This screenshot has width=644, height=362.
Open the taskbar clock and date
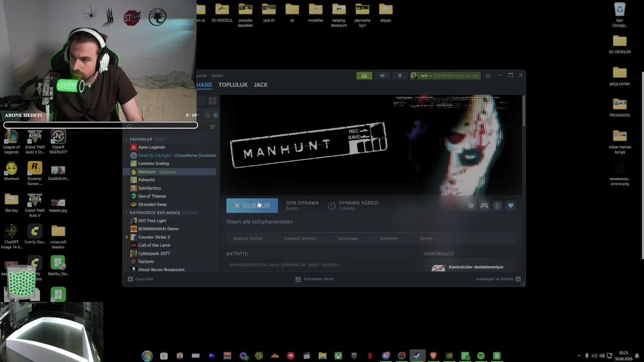(x=623, y=356)
